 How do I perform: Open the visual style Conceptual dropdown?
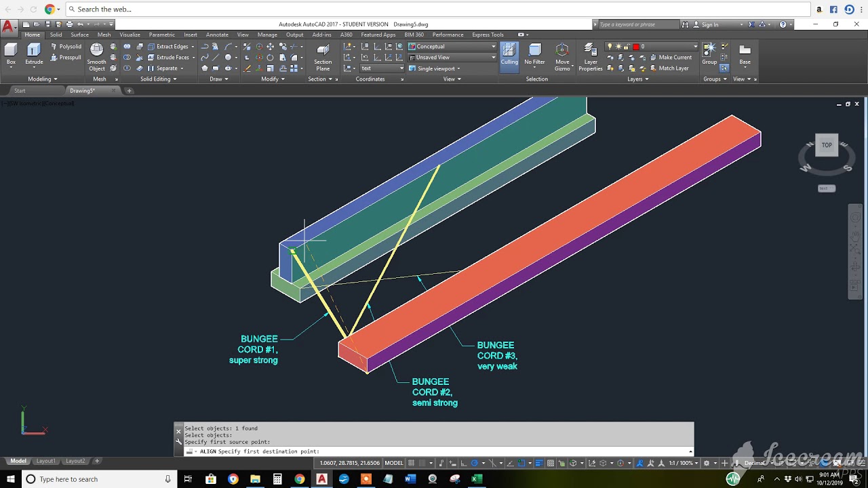pos(452,47)
